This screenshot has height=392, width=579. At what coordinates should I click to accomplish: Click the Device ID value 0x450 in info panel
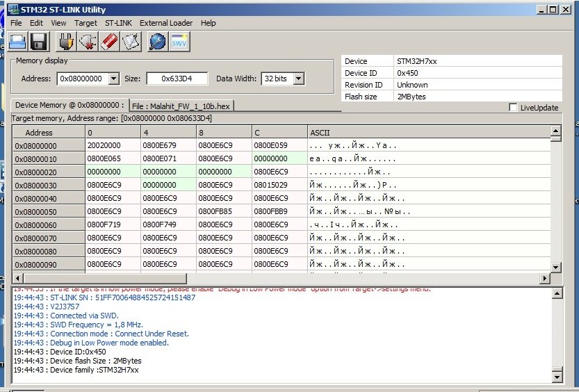(407, 73)
